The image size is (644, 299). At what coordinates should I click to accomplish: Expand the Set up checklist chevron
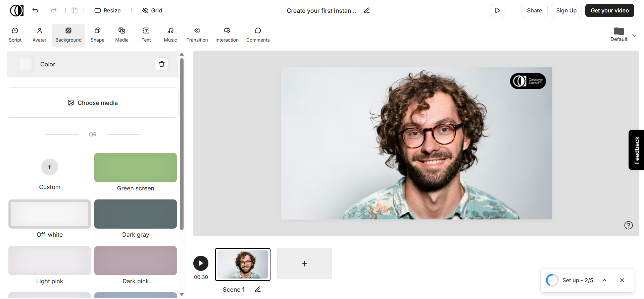604,280
